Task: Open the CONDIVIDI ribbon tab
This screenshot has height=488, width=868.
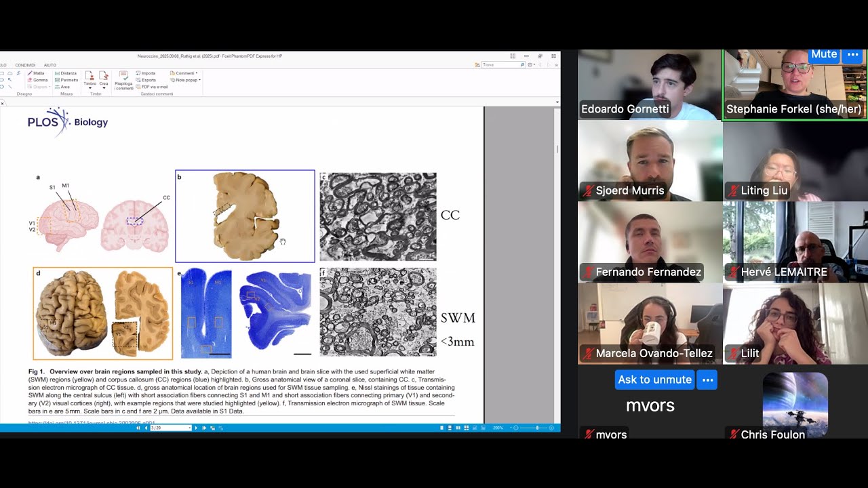Action: click(x=25, y=65)
